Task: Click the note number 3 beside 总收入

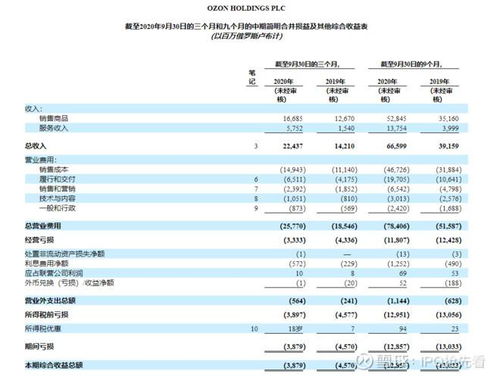Action: tap(256, 146)
